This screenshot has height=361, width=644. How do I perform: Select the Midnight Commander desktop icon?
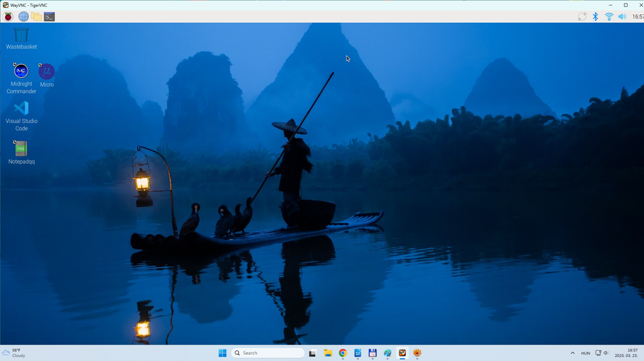[x=22, y=78]
